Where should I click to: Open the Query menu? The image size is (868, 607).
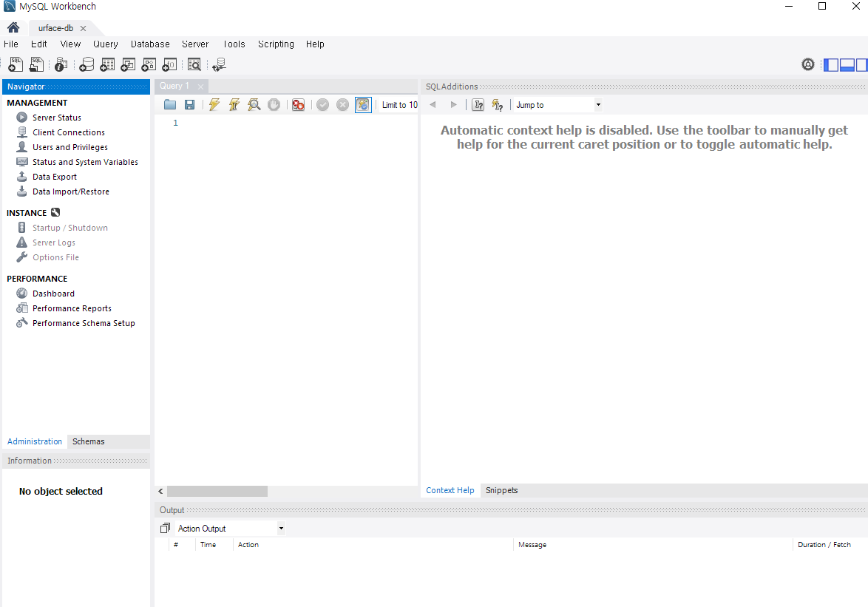point(105,44)
